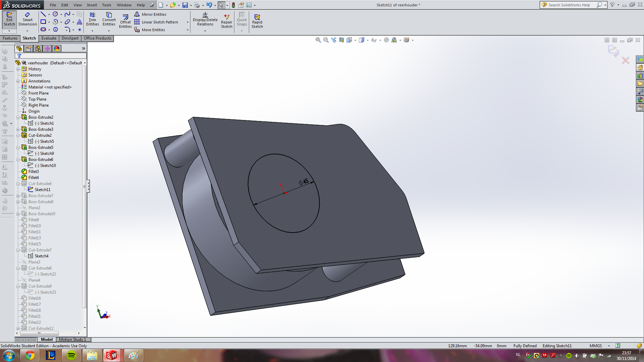Click Move Entities tool
Viewport: 644px width, 362px height.
point(150,30)
